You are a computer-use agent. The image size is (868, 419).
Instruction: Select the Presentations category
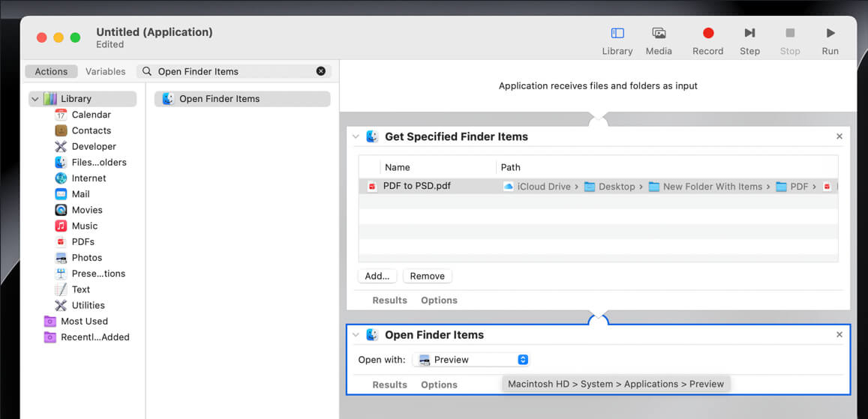tap(90, 274)
